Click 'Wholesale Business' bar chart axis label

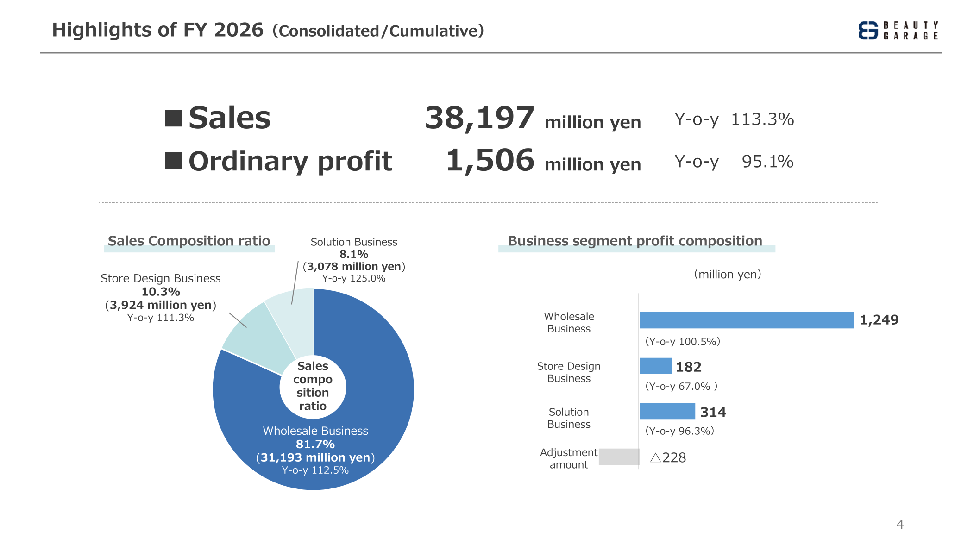click(569, 323)
